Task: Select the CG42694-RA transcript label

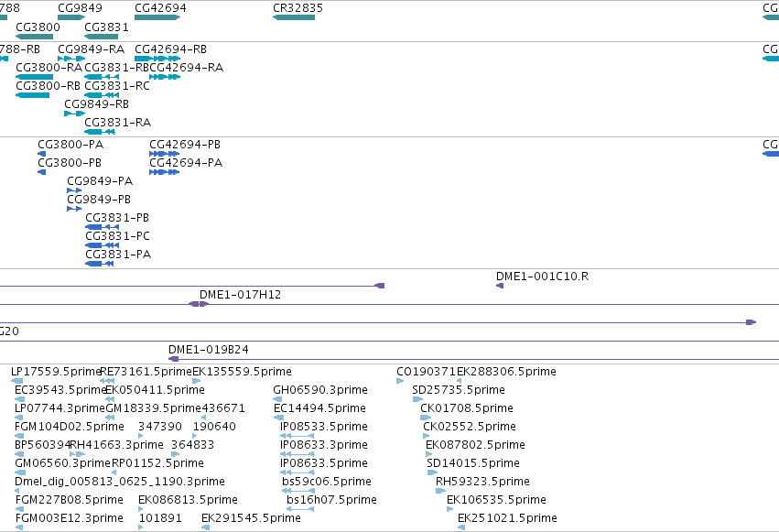Action: click(187, 68)
